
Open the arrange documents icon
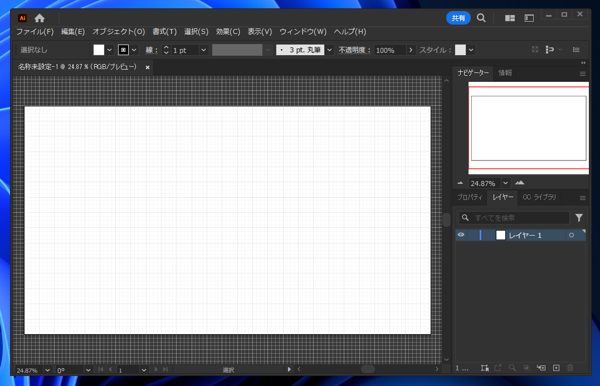click(x=510, y=18)
